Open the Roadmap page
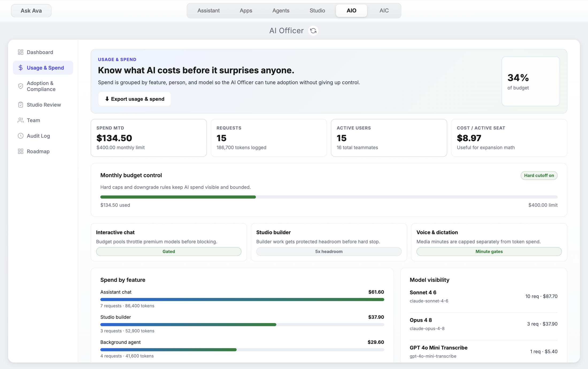 (43, 151)
